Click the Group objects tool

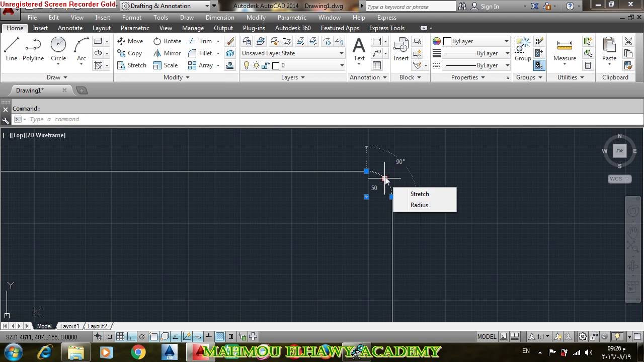coord(523,49)
